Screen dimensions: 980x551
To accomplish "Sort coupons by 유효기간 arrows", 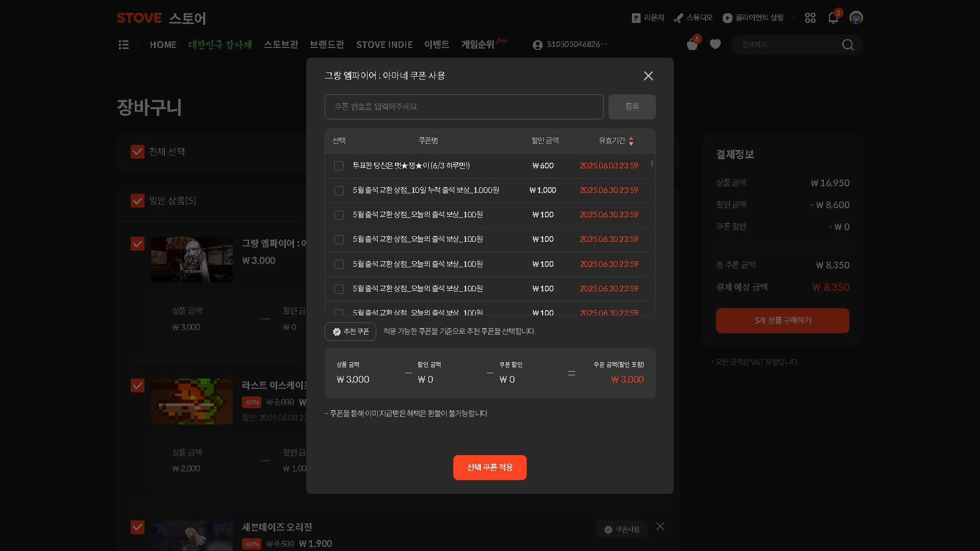I will pyautogui.click(x=631, y=141).
